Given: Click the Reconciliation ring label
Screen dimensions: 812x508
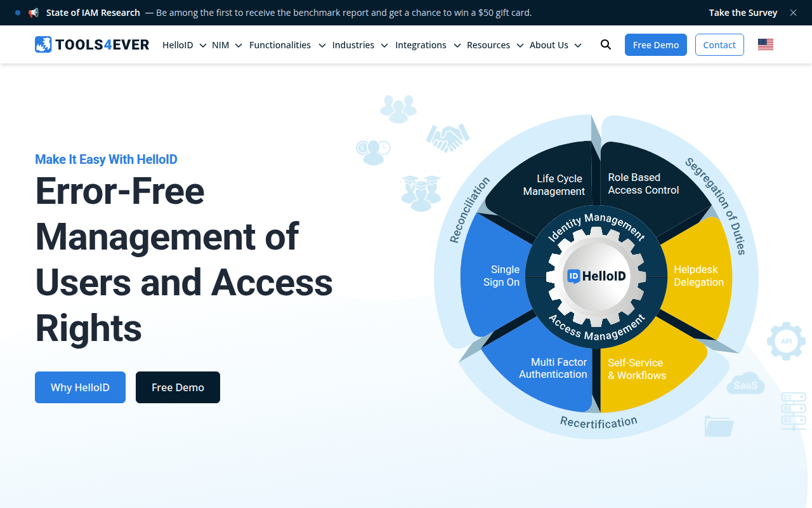Looking at the screenshot, I should pos(469,210).
